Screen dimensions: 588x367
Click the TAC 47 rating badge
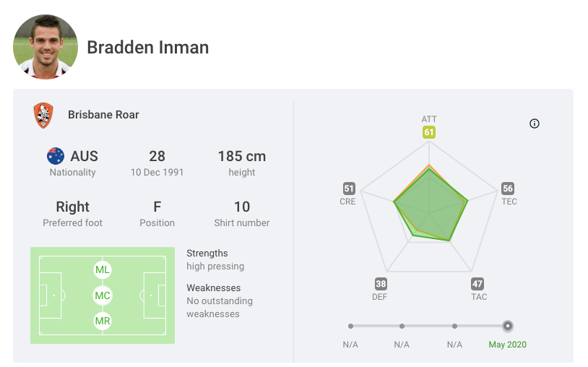(477, 284)
